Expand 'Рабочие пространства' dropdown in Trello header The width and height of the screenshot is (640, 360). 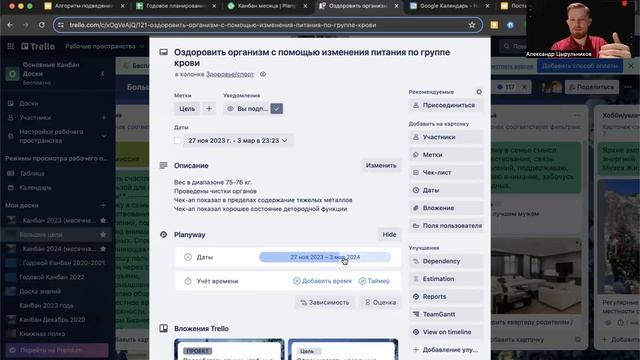point(104,47)
